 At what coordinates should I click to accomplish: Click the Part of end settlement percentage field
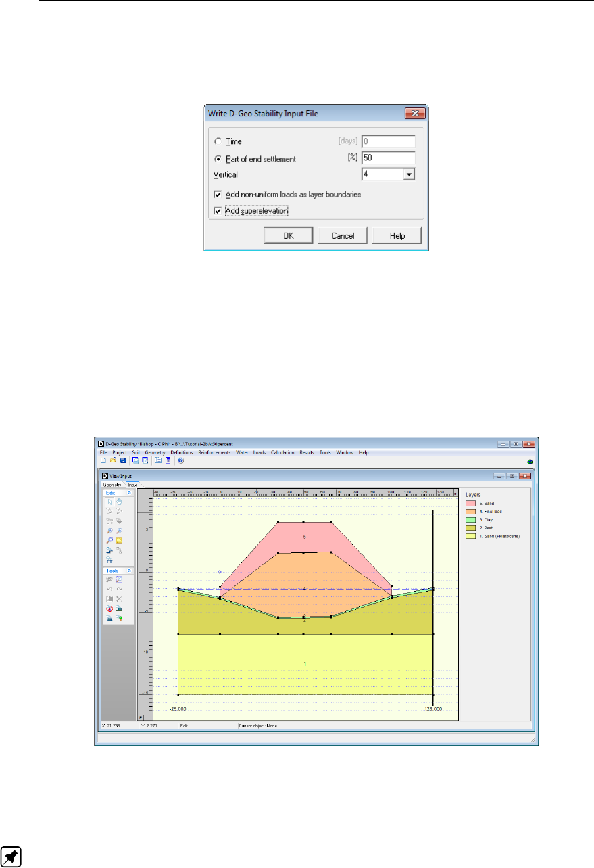tap(388, 158)
